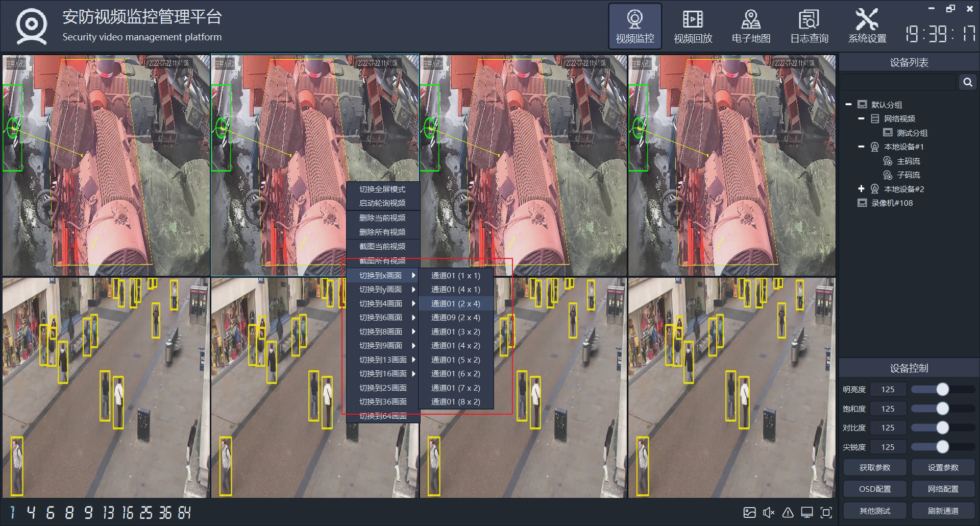The width and height of the screenshot is (980, 526).
Task: Open the 日志查询 module
Action: click(809, 27)
